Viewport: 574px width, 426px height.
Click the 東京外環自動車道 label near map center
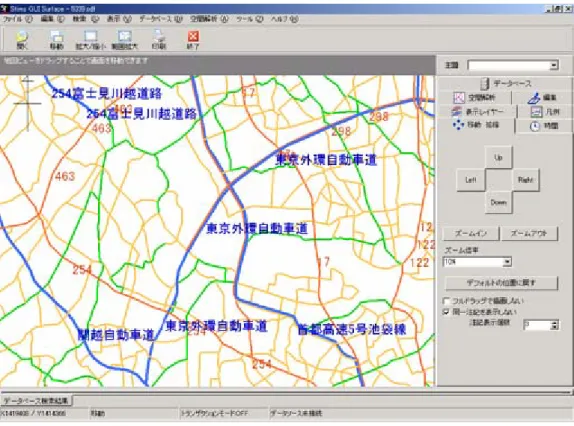coord(257,229)
